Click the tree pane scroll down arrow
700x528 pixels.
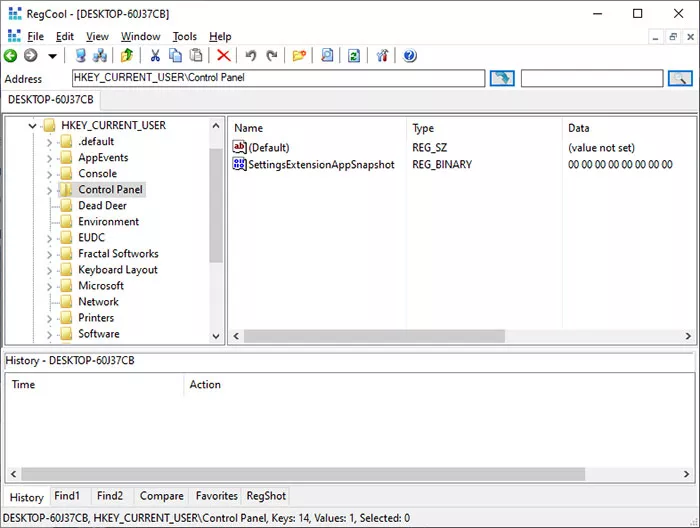[x=216, y=336]
